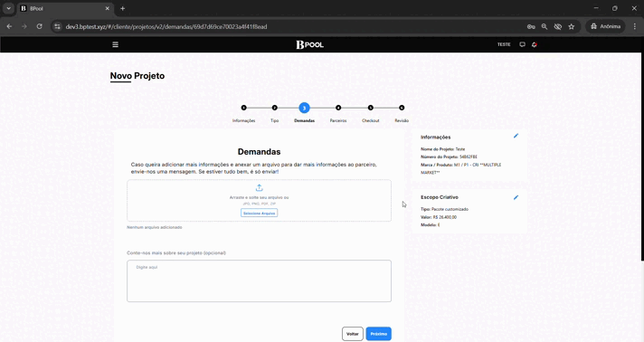The image size is (644, 342).
Task: Click the Valor: R$ 26.400,00 line
Action: pyautogui.click(x=439, y=217)
